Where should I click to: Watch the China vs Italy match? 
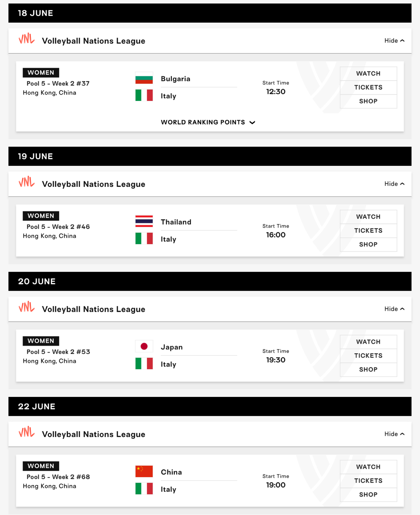368,467
